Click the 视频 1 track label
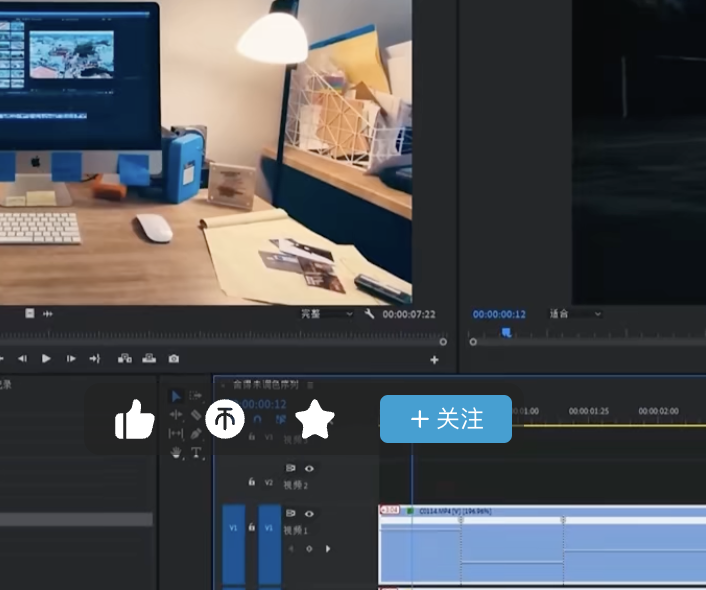Image resolution: width=706 pixels, height=590 pixels. [x=295, y=530]
